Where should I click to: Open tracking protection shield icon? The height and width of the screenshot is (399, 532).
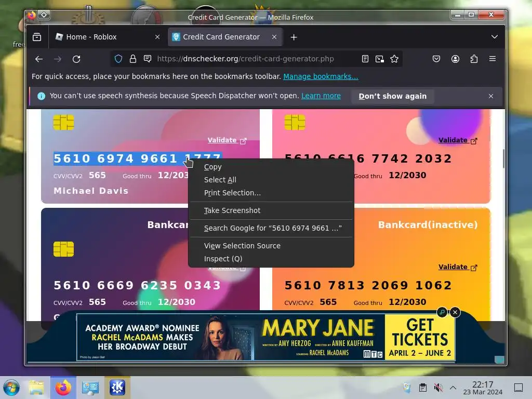[118, 59]
